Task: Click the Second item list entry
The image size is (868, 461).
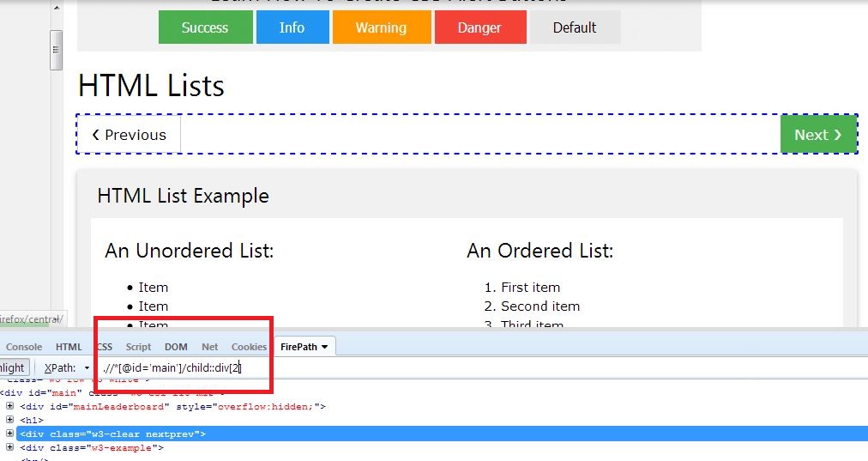Action: (x=540, y=306)
